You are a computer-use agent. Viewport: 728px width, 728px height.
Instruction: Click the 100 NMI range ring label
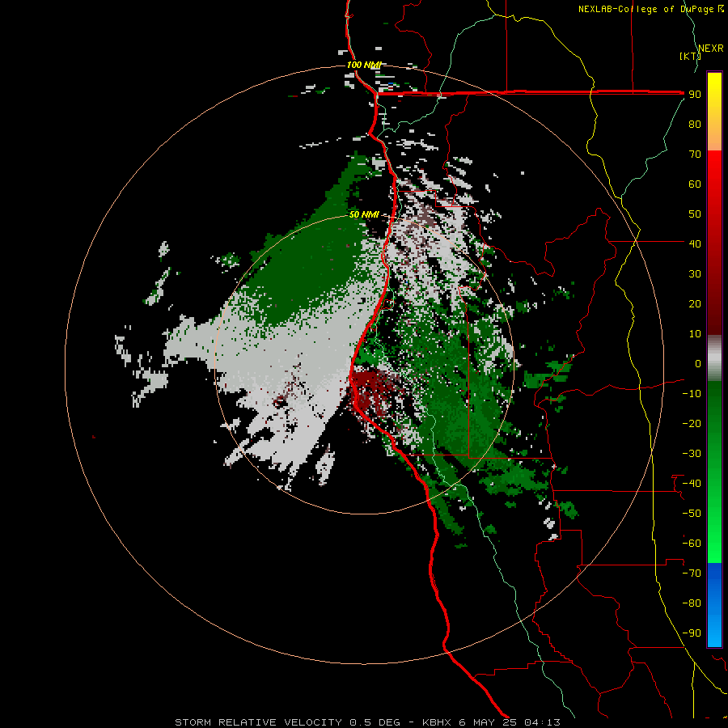click(x=364, y=65)
